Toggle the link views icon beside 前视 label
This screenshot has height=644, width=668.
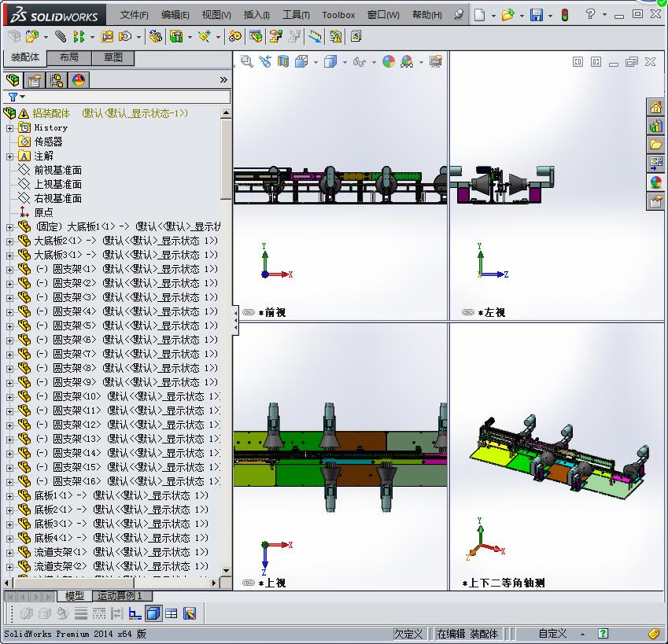pos(249,312)
